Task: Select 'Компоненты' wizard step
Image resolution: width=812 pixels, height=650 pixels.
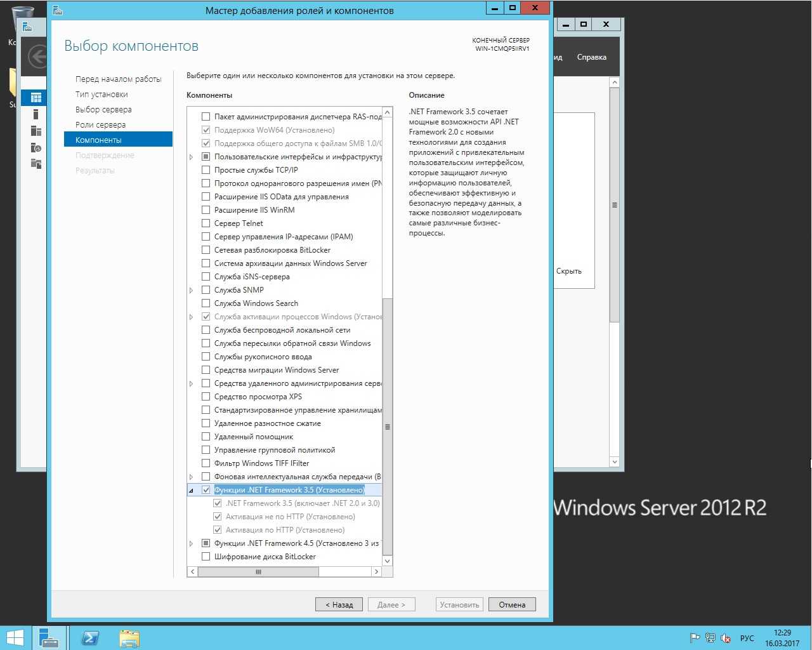Action: point(118,140)
